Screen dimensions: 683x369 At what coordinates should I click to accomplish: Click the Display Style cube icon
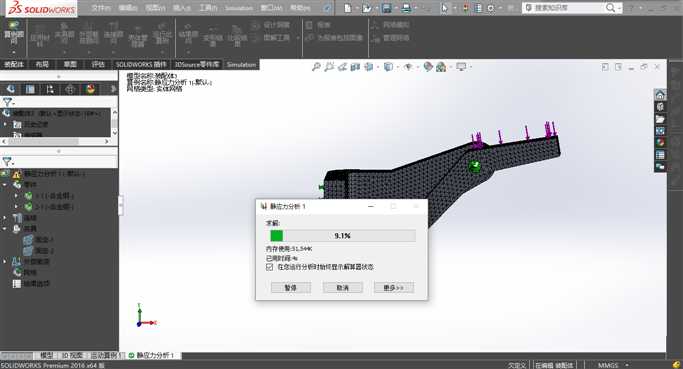[388, 67]
